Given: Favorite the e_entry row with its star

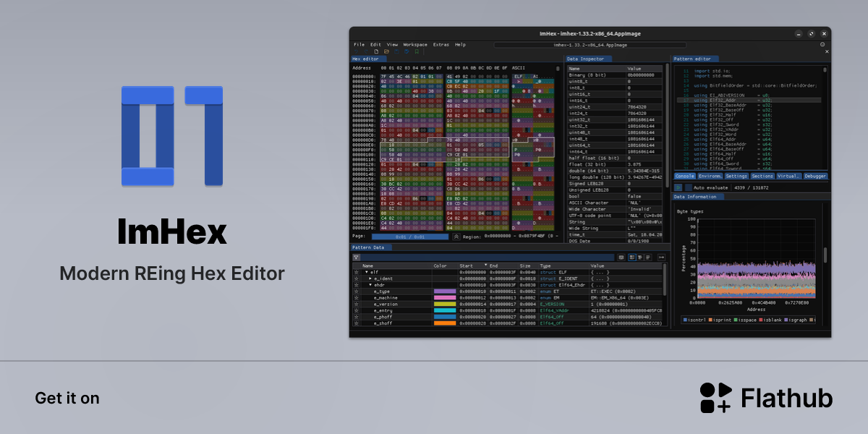Looking at the screenshot, I should coord(356,310).
